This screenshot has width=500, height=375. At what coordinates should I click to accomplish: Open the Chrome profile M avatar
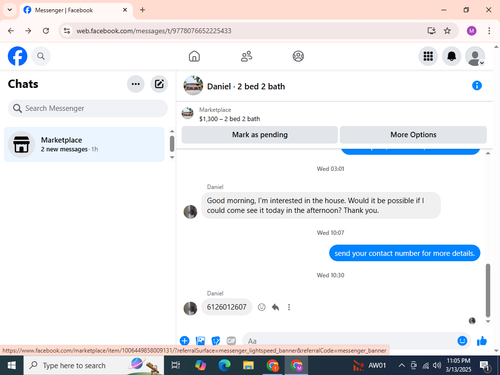[x=471, y=31]
